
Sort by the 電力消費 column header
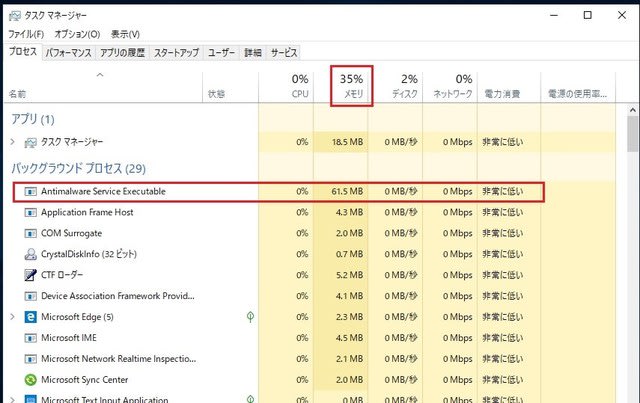tap(509, 87)
